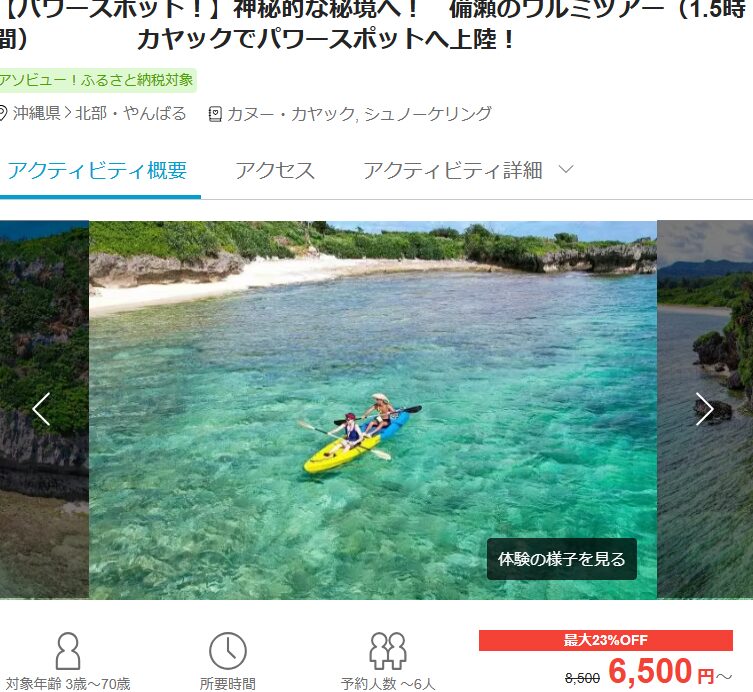Screen dimensions: 753x692
Task: Open the 沖縄県 location link
Action: pyautogui.click(x=37, y=114)
